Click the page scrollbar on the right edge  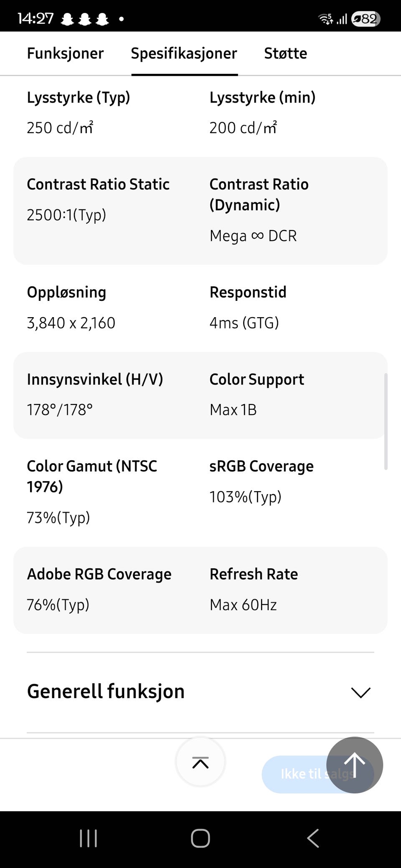pyautogui.click(x=386, y=421)
